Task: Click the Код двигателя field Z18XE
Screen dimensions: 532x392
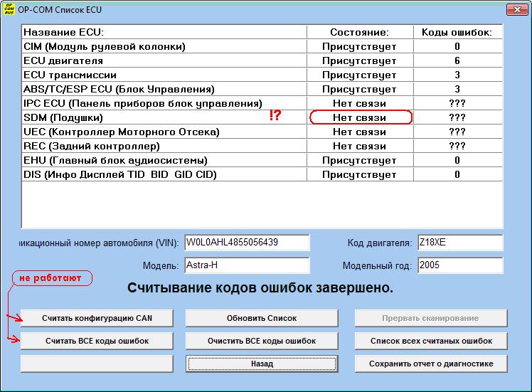Action: click(460, 243)
